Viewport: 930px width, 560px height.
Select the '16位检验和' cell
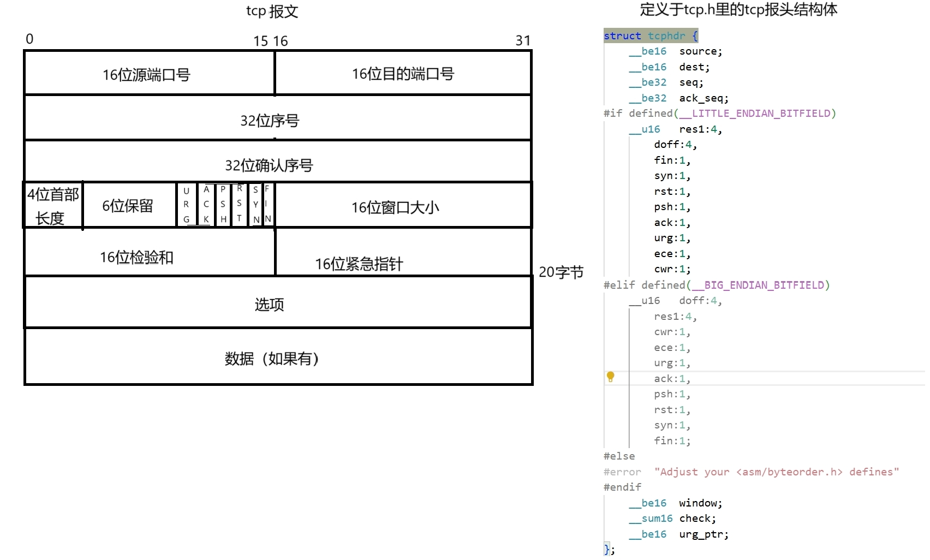click(x=150, y=252)
